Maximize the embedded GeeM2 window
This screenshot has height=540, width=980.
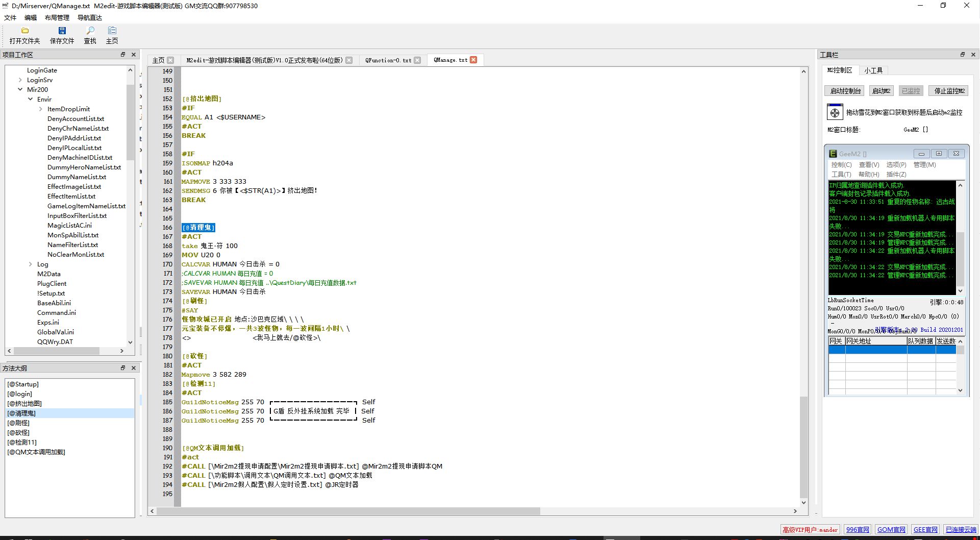coord(939,154)
